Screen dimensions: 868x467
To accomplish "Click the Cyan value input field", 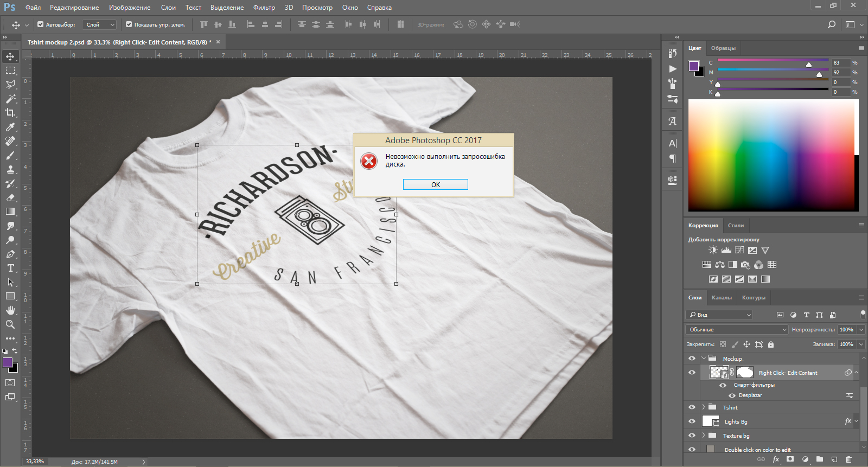I will point(840,63).
